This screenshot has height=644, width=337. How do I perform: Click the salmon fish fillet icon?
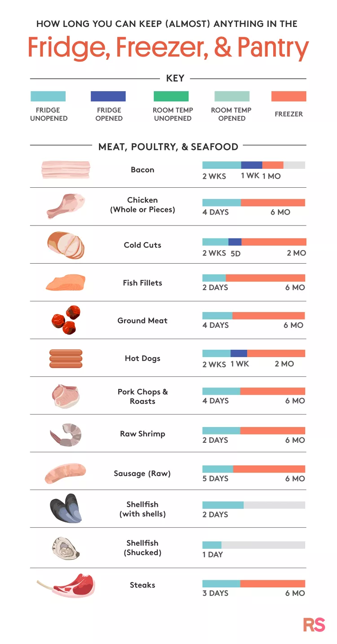point(66,283)
